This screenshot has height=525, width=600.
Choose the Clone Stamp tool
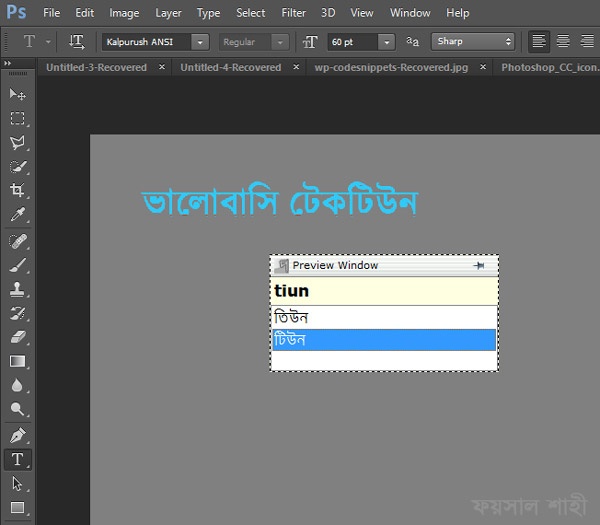(17, 289)
